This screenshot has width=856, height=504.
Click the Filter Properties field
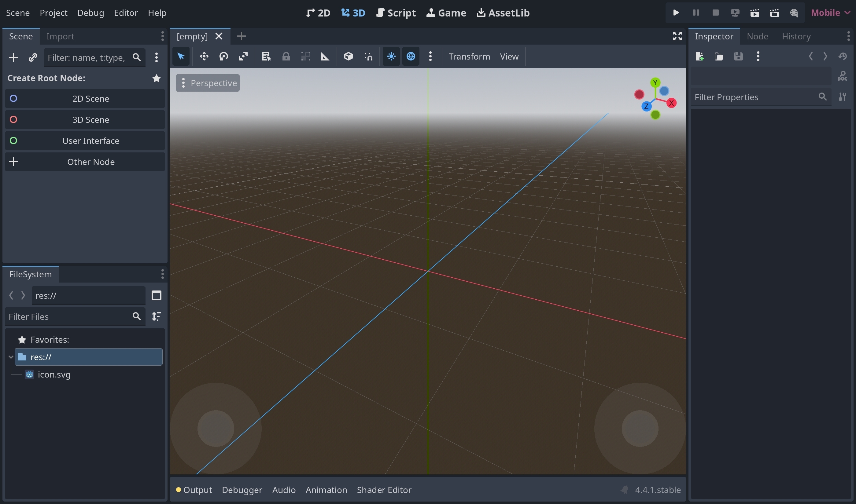761,97
